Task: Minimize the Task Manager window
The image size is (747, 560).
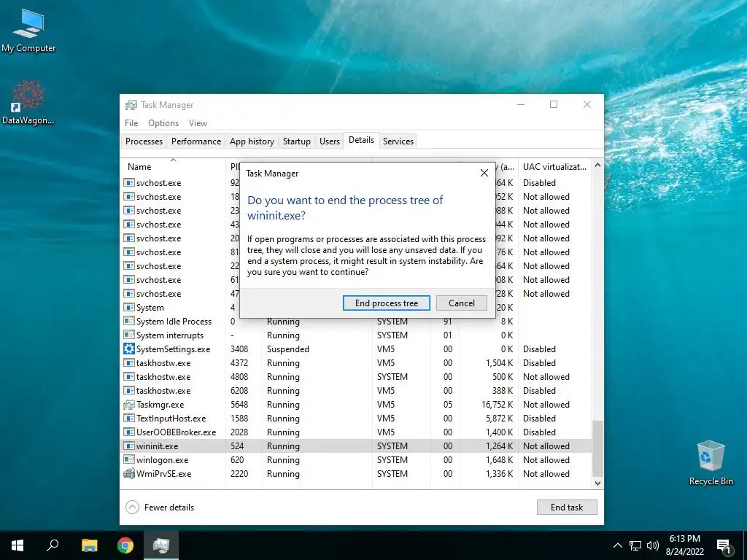Action: pos(521,104)
